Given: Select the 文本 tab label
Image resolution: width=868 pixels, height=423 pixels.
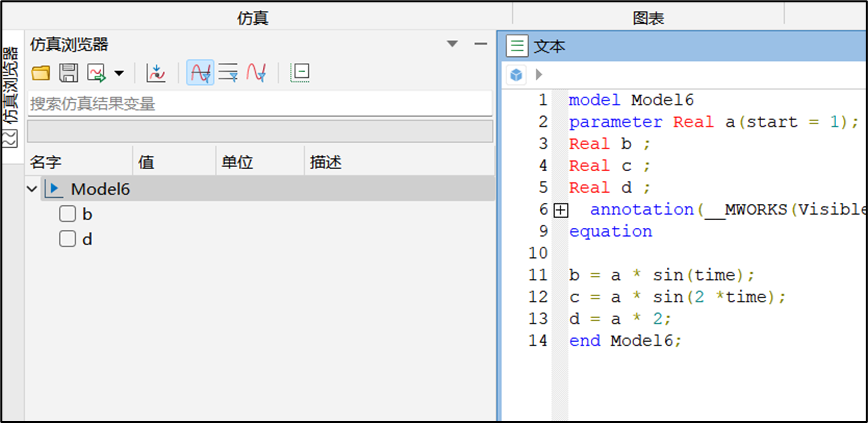Looking at the screenshot, I should [x=549, y=46].
